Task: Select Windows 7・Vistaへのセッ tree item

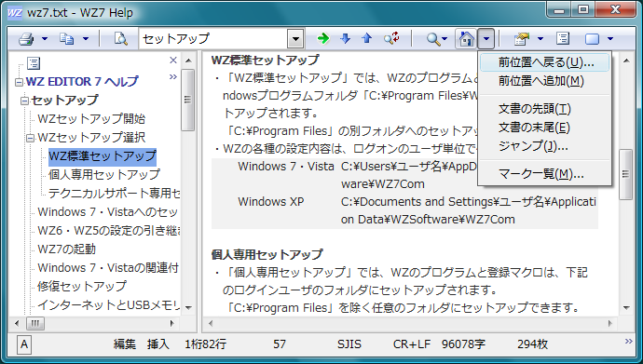Action: [107, 212]
